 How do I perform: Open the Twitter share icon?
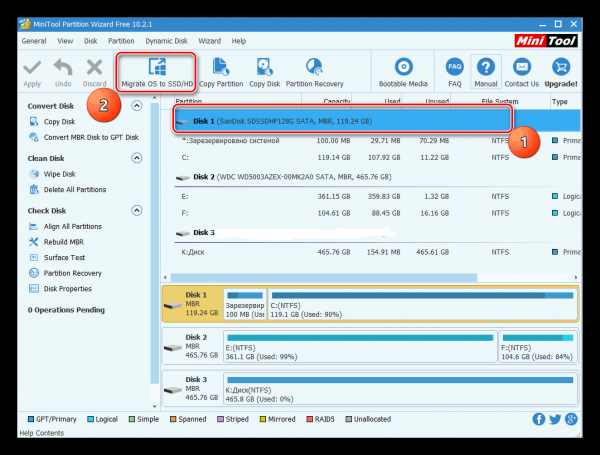555,419
